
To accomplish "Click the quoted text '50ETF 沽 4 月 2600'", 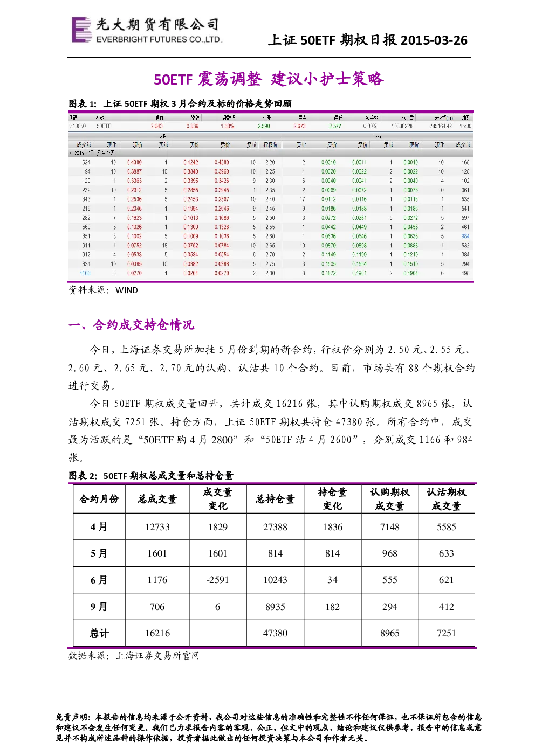I will point(308,440).
